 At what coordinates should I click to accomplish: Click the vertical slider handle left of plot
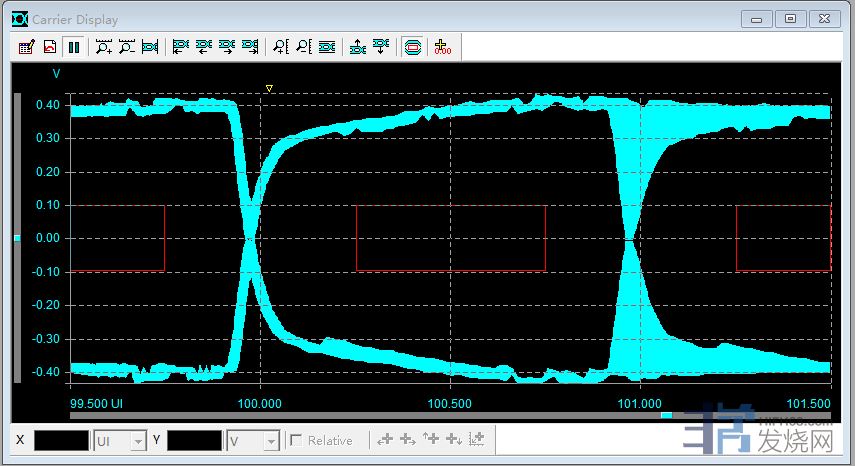16,238
